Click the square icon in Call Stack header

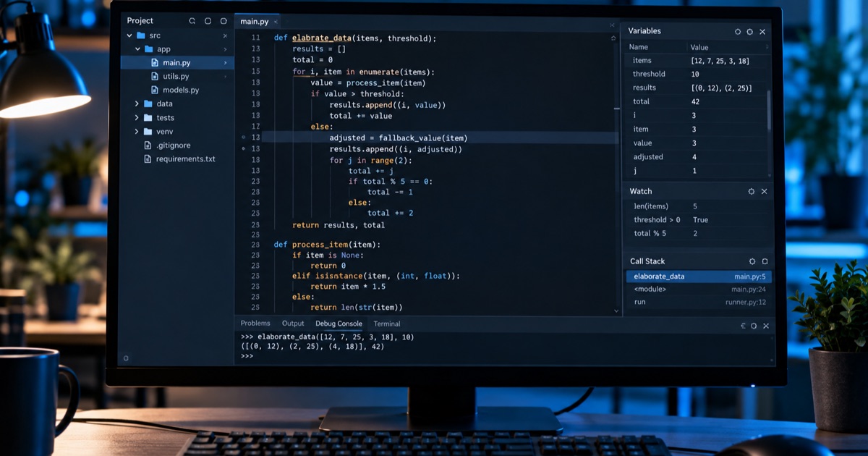pos(765,262)
